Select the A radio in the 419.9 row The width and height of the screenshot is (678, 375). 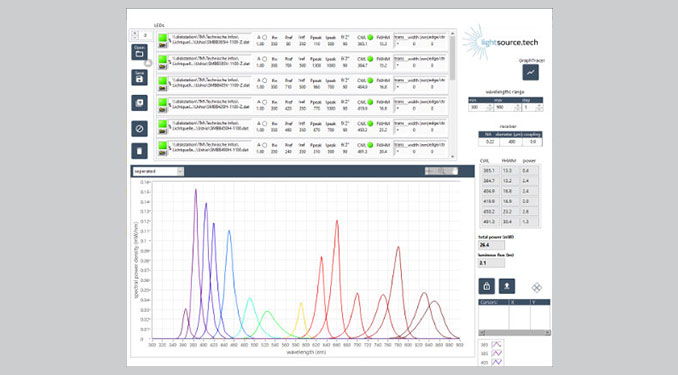265,102
